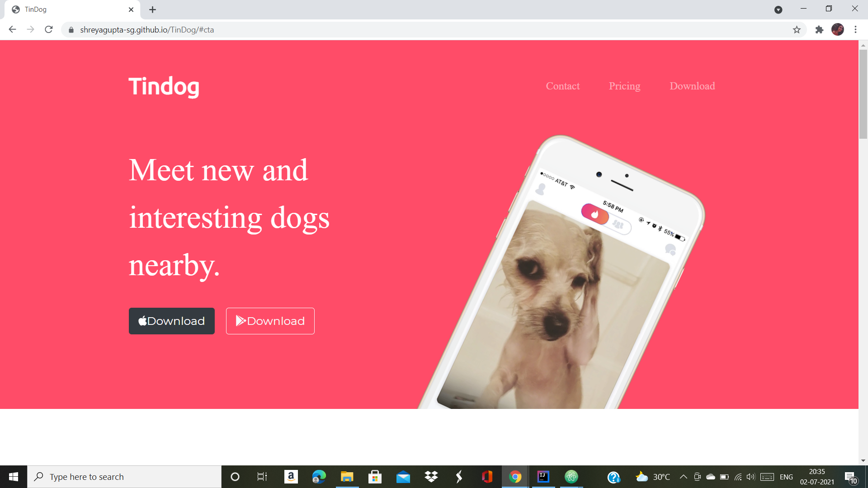Click the Apple Download button

click(x=171, y=321)
